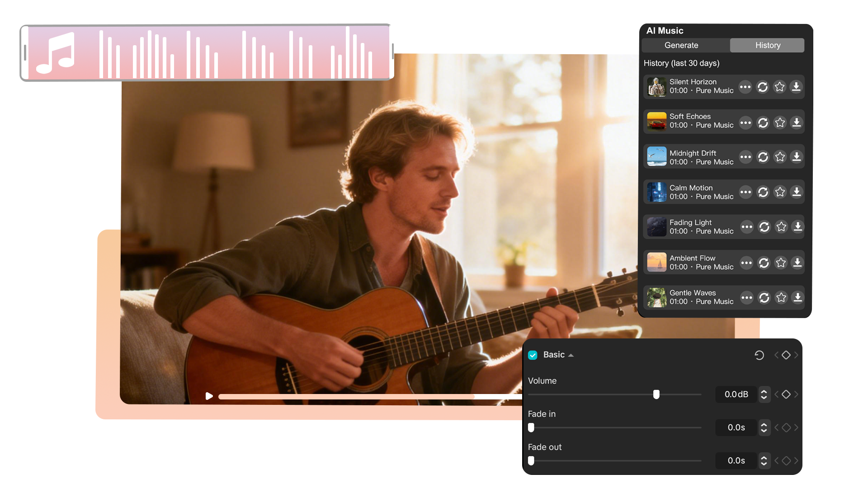Download the Silent Horizon track

[x=796, y=87]
